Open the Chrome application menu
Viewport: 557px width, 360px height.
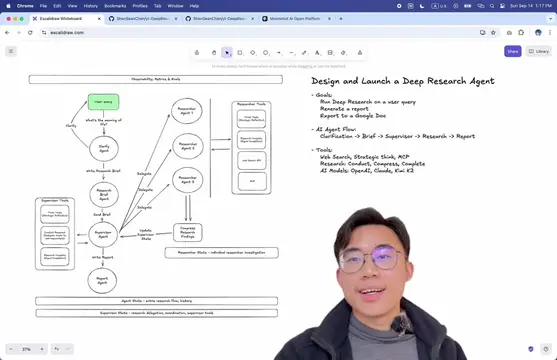tap(25, 6)
